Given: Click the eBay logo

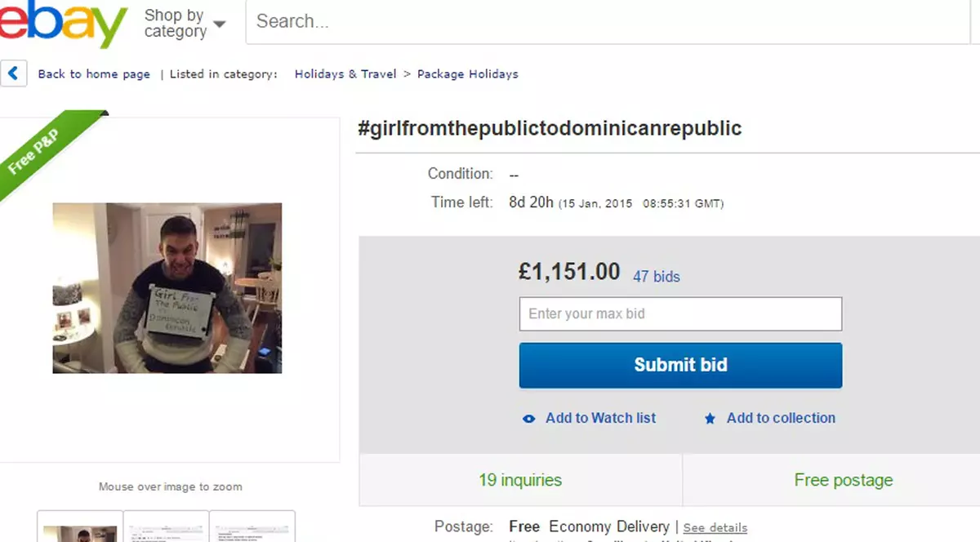Looking at the screenshot, I should point(61,23).
